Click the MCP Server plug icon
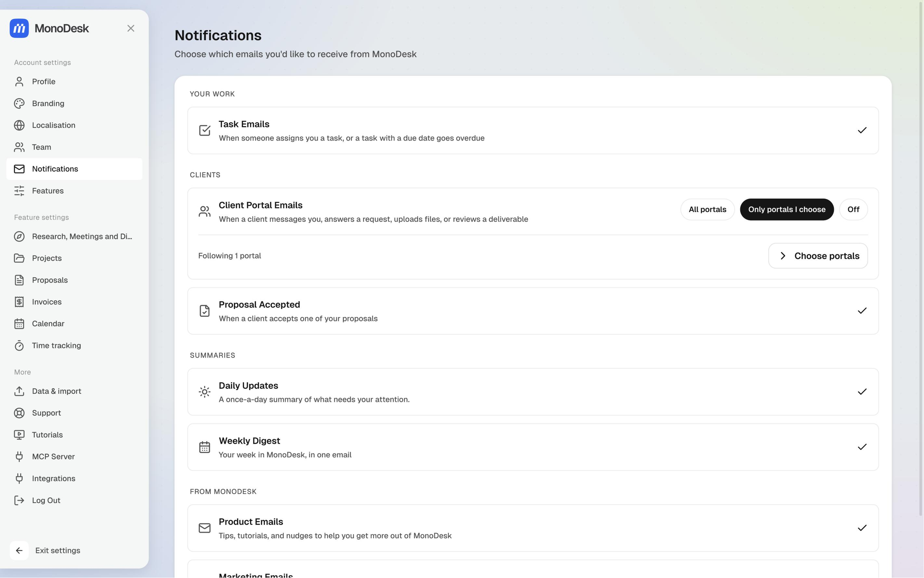924x578 pixels. tap(19, 456)
